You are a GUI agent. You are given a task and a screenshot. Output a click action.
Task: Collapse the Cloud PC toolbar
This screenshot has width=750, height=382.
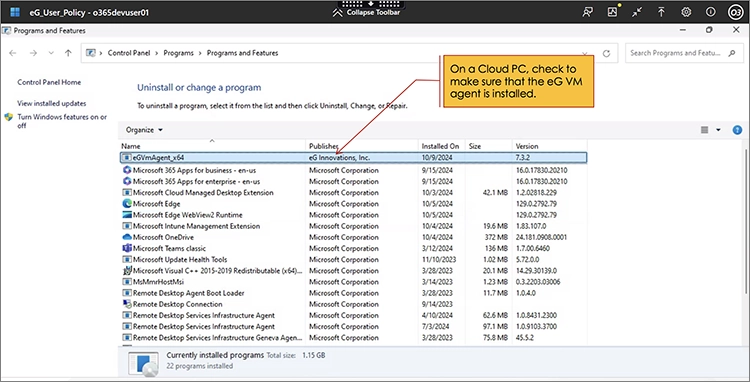click(366, 12)
